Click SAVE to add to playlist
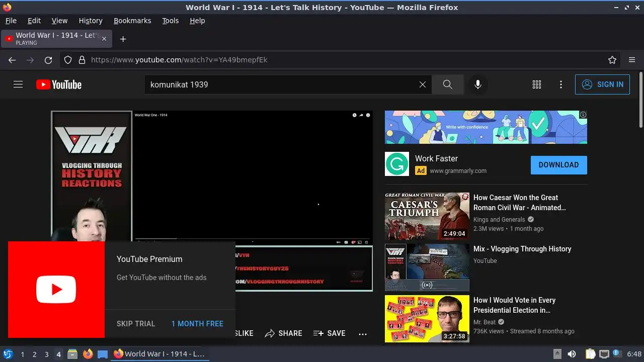This screenshot has width=644, height=362. pos(330,333)
